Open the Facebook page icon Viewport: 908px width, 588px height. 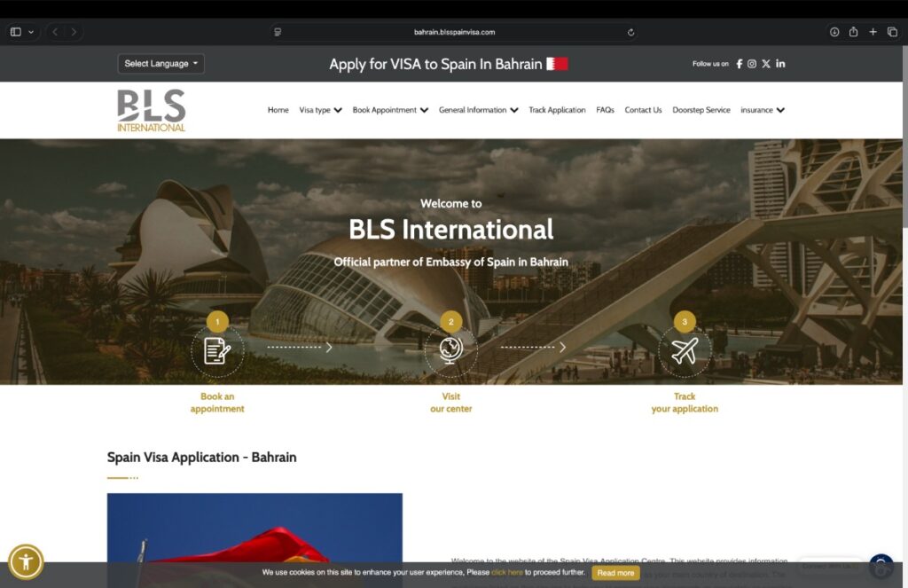click(739, 64)
